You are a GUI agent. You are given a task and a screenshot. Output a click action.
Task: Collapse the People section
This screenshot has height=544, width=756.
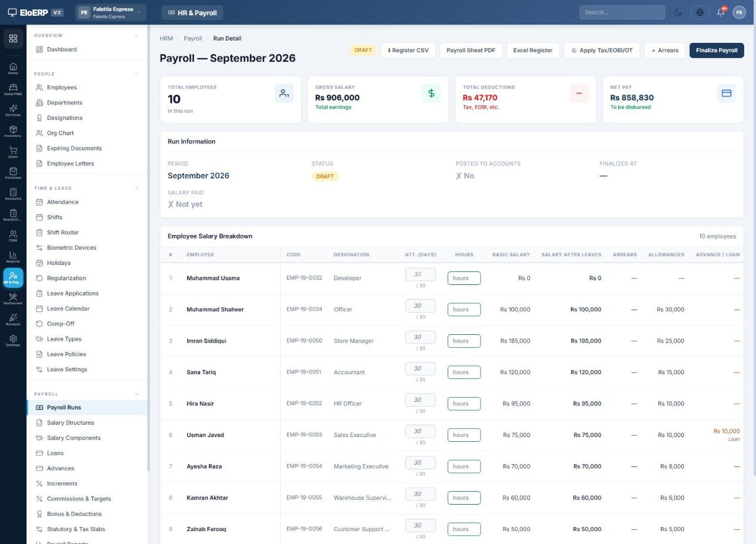click(137, 74)
